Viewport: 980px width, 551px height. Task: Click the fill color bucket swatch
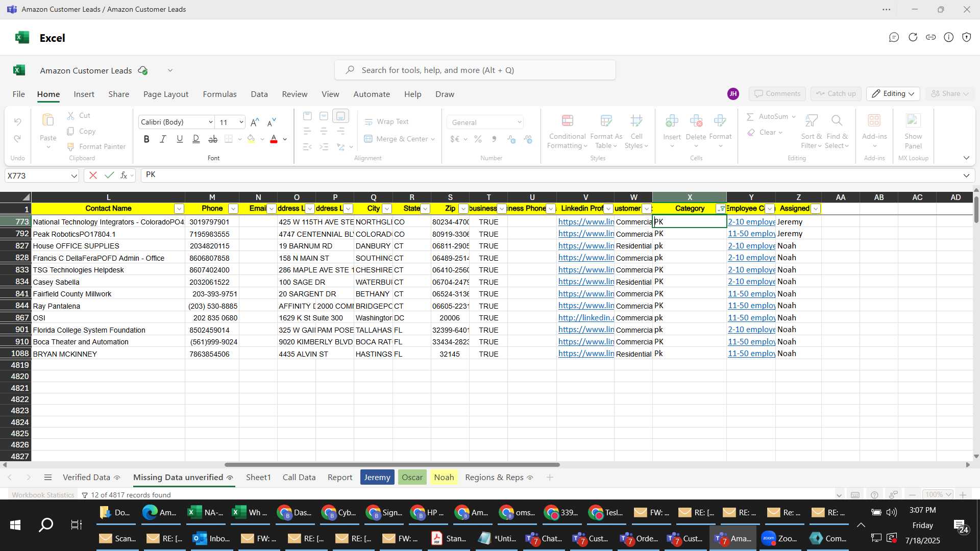coord(251,139)
